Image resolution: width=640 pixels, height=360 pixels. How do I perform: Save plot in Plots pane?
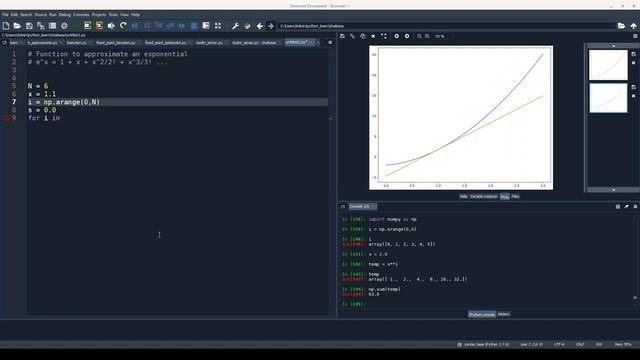[x=342, y=36]
